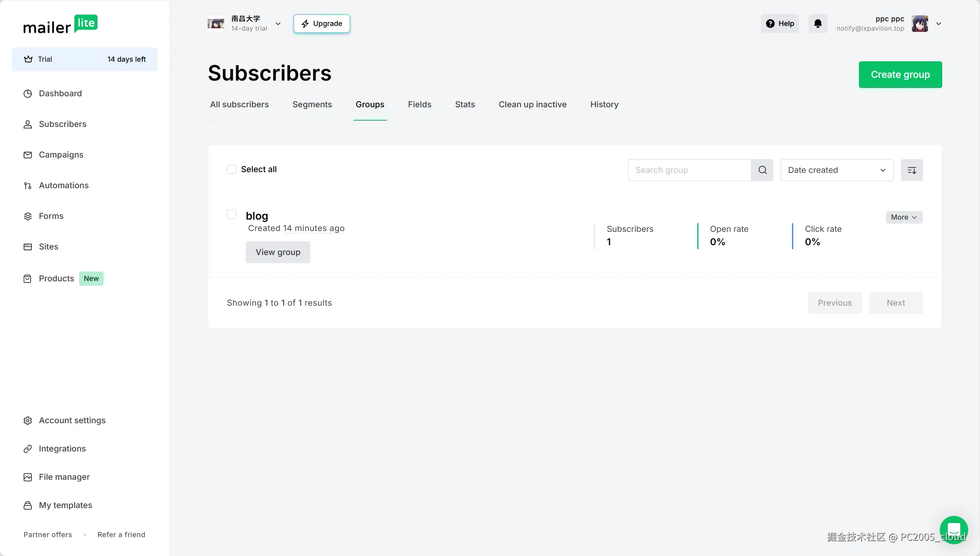
Task: Open the More dropdown for blog
Action: pos(904,217)
